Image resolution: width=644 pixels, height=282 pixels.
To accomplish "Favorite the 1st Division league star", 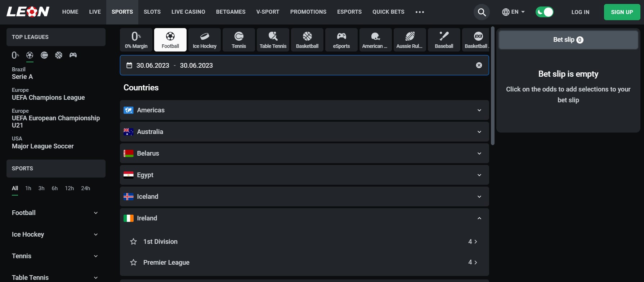I will (134, 242).
